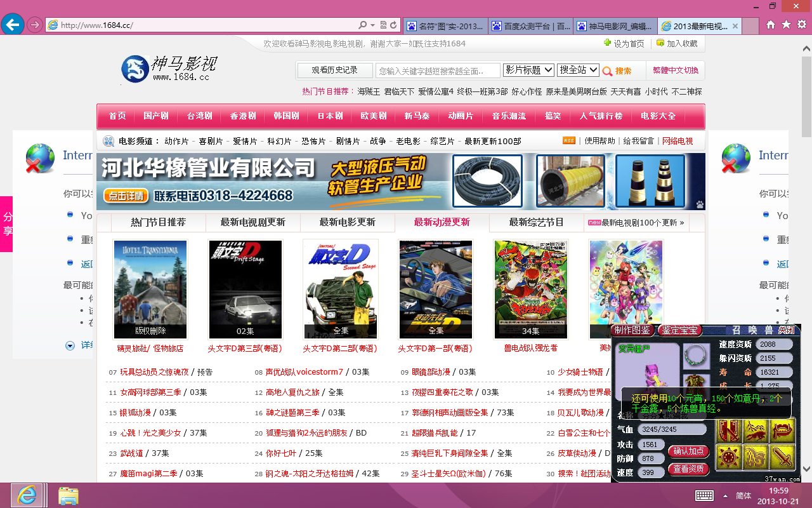Click the 确认加点 button in pet panel
The image size is (812, 508).
coord(688,451)
